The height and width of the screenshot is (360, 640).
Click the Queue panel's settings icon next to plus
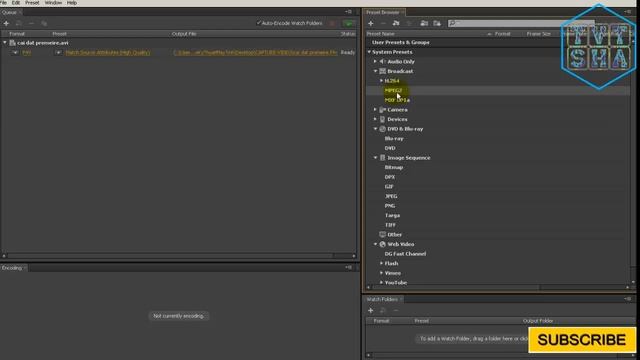click(x=18, y=23)
